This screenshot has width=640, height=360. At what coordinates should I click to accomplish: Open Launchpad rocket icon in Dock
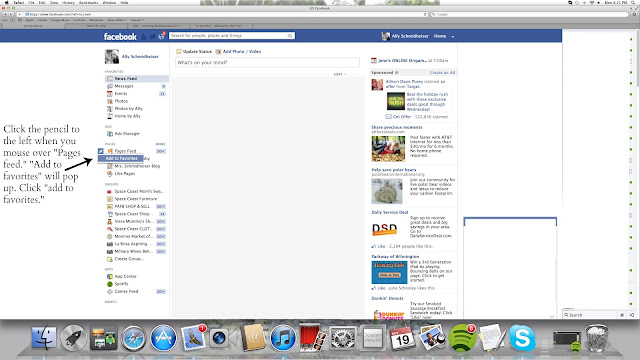tap(73, 338)
